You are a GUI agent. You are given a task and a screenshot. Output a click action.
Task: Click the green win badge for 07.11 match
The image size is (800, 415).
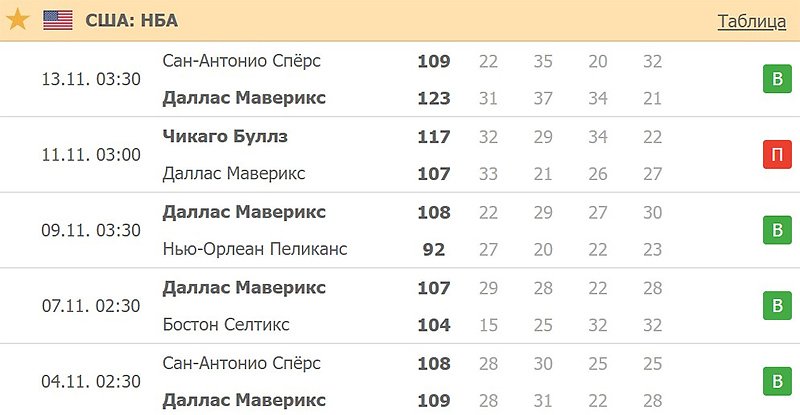coord(777,305)
